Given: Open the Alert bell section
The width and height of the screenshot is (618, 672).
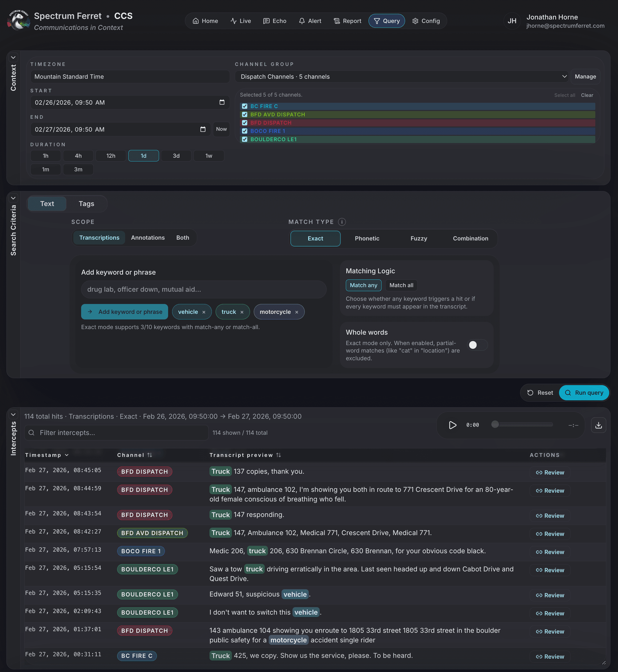Looking at the screenshot, I should (310, 21).
